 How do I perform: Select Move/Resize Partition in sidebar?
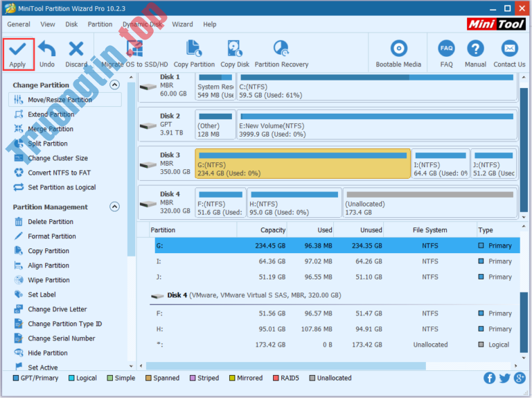click(x=65, y=100)
